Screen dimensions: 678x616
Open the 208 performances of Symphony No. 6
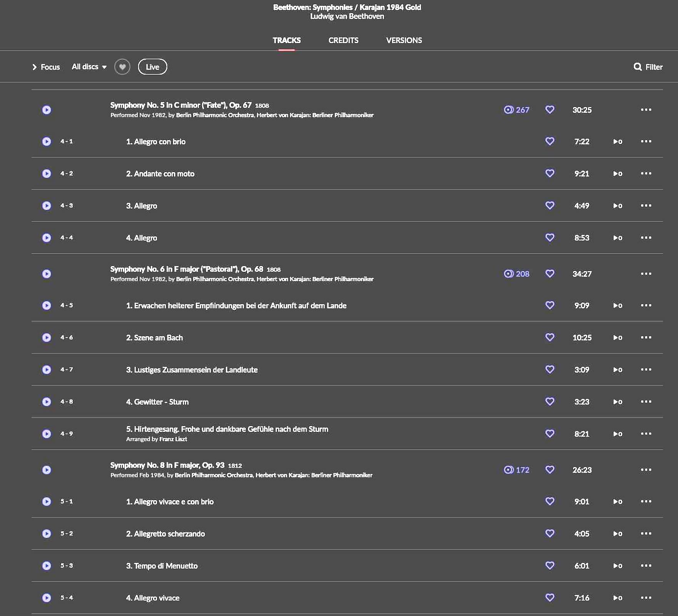(x=516, y=274)
